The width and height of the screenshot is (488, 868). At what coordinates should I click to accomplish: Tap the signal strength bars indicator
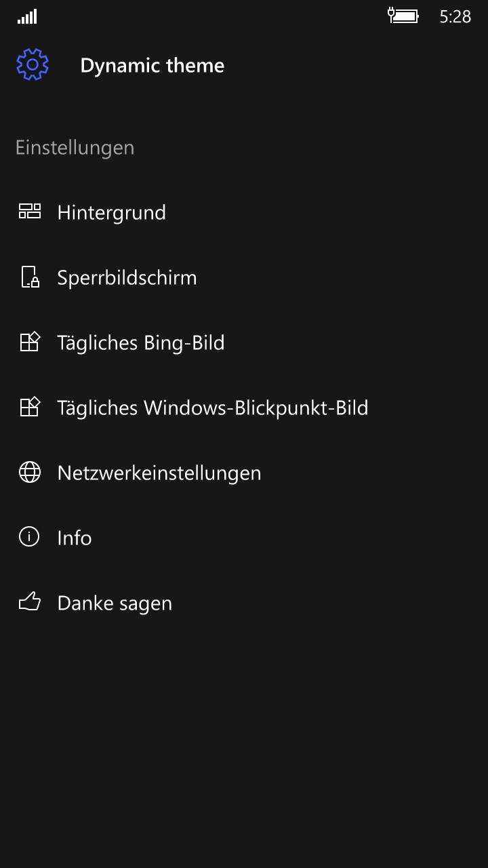(28, 17)
